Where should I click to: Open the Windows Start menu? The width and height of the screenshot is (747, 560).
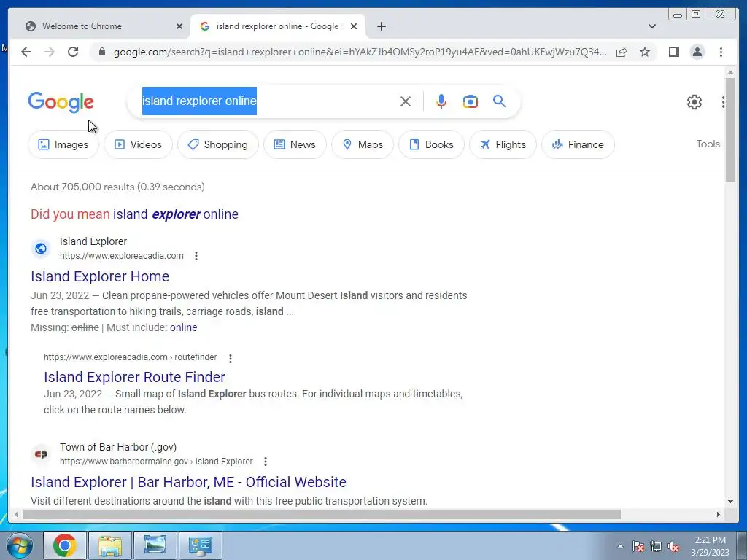(19, 545)
